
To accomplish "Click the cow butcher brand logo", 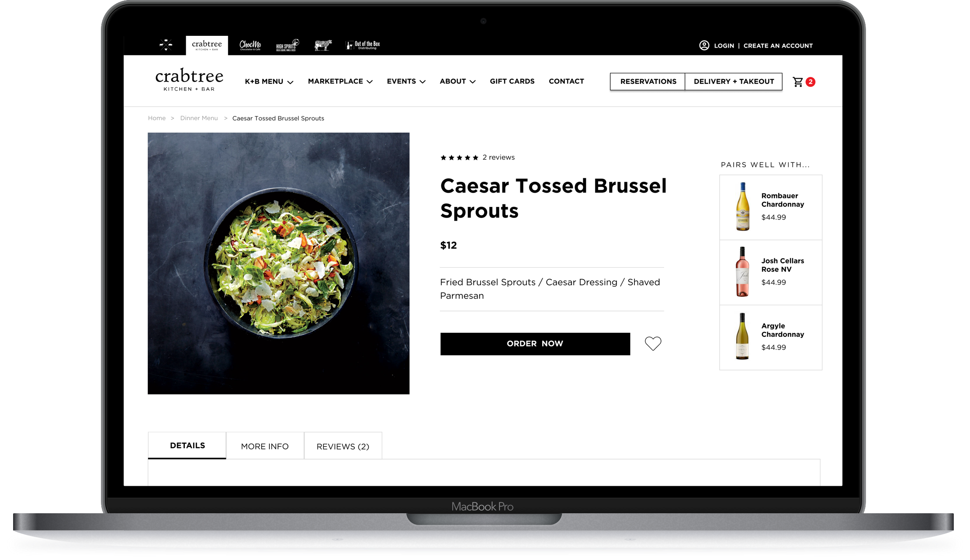I will click(323, 45).
